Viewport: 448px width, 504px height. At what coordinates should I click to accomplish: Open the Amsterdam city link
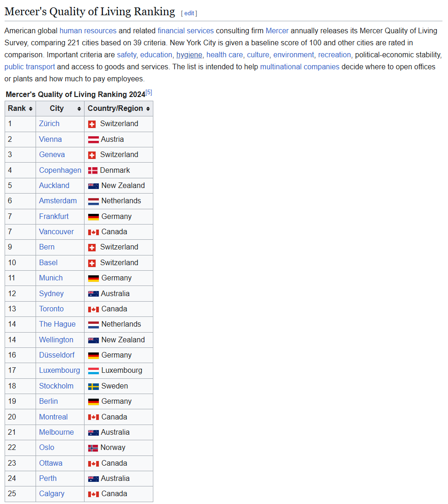[x=58, y=201]
